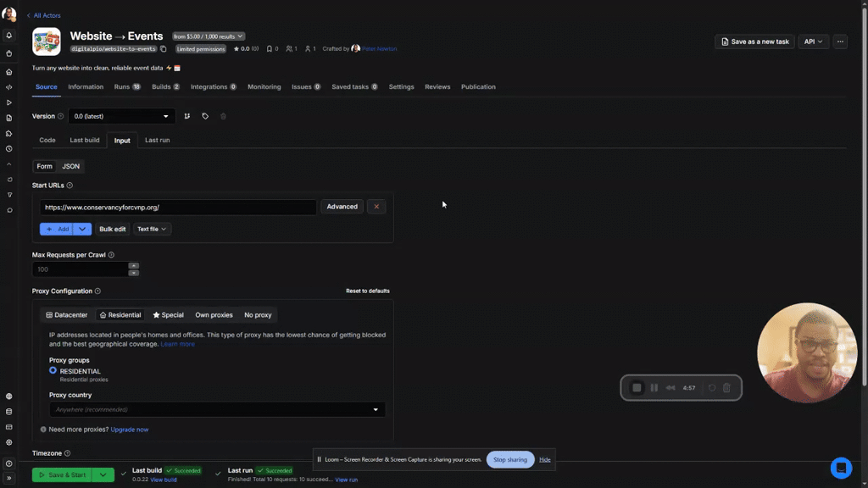Click the Loom restart recording icon
This screenshot has width=868, height=488.
pyautogui.click(x=712, y=388)
